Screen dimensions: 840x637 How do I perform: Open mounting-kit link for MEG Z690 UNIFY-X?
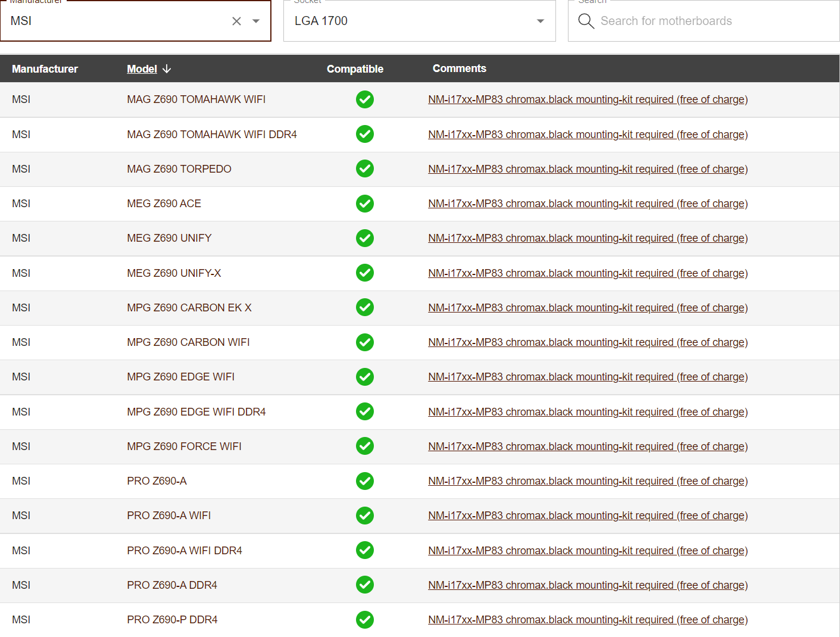tap(588, 273)
